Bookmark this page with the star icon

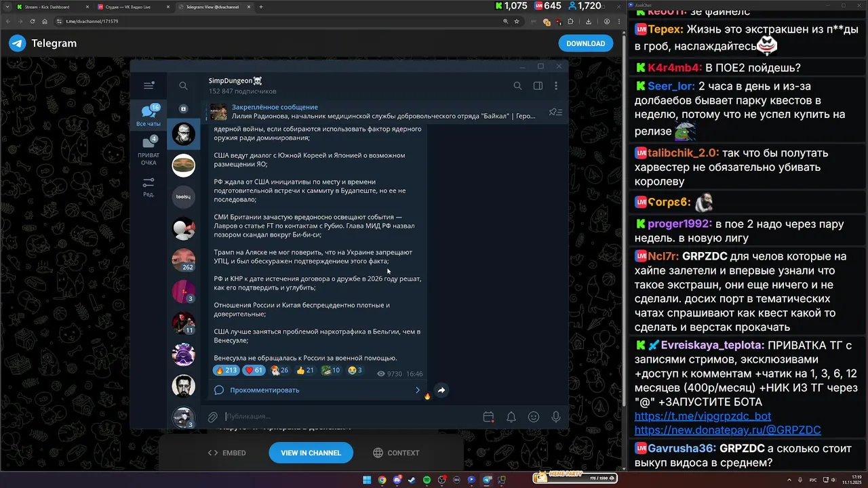tap(517, 21)
